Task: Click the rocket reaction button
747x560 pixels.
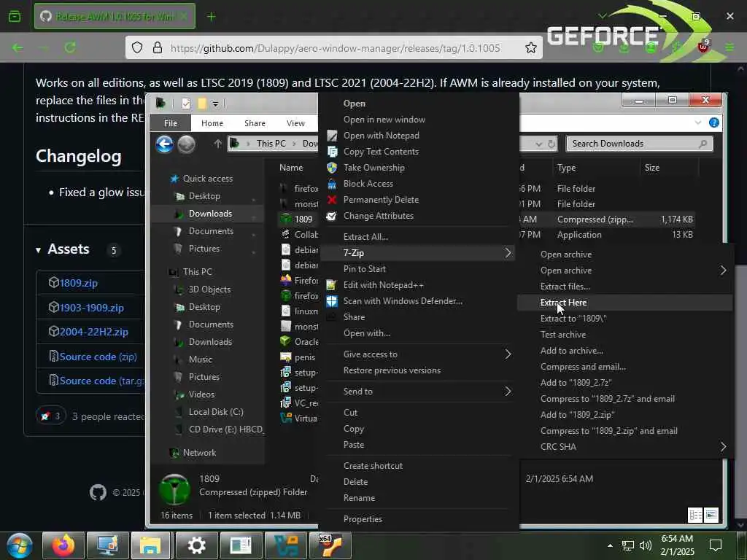Action: click(x=50, y=416)
